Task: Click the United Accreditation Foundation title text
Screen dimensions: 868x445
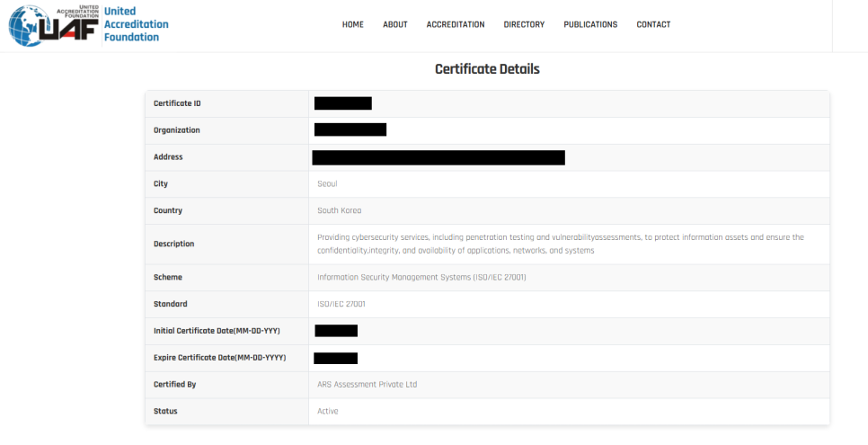Action: pyautogui.click(x=136, y=24)
